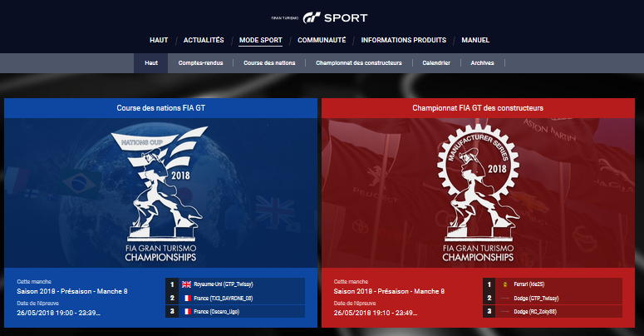Click the UK flag beside Royaume-Uni entry
Screen dimensions: 644x336
pyautogui.click(x=186, y=284)
